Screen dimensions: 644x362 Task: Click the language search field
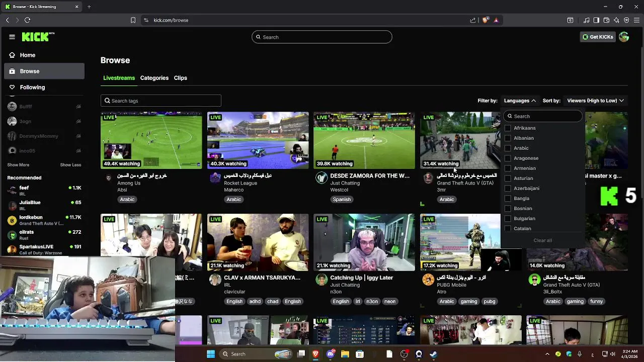pyautogui.click(x=543, y=116)
